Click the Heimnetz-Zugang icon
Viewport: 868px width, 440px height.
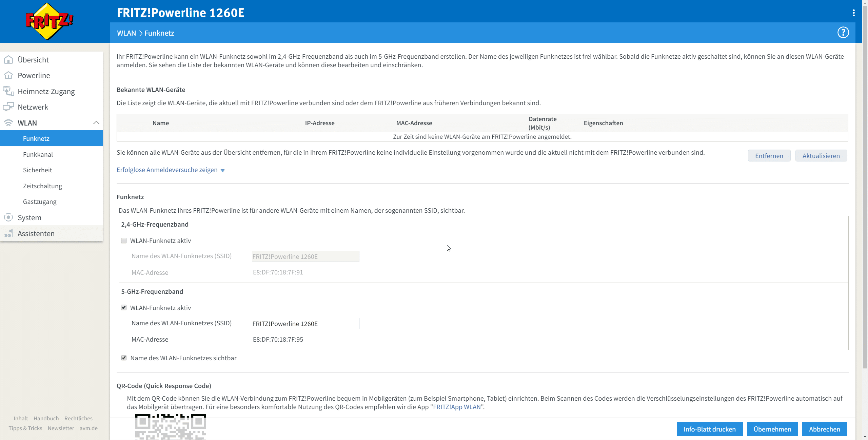pyautogui.click(x=8, y=91)
